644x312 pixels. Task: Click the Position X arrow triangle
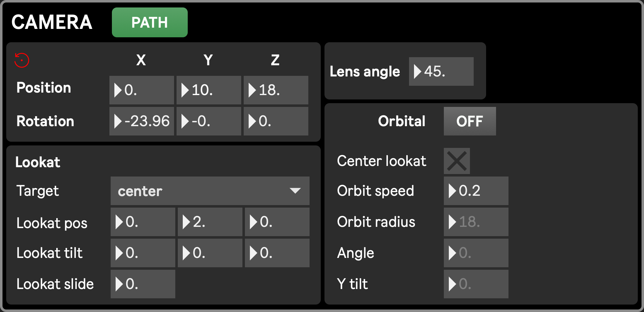[x=118, y=90]
